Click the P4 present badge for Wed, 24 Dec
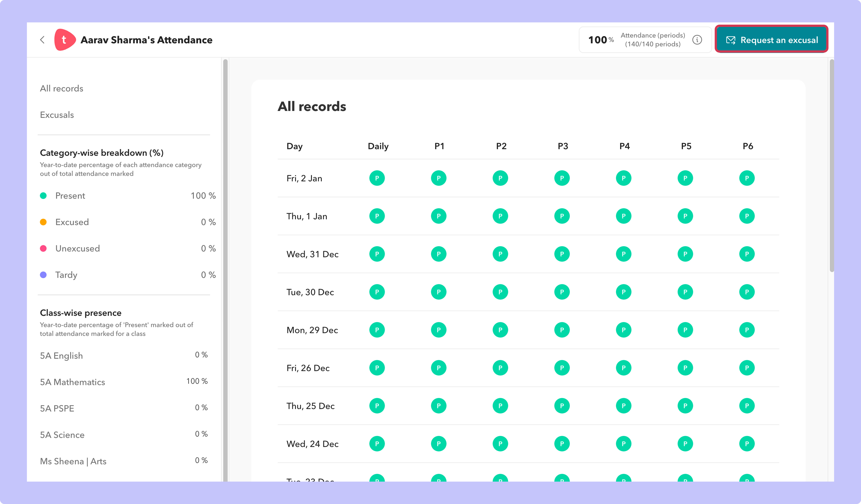The image size is (861, 504). [x=624, y=444]
